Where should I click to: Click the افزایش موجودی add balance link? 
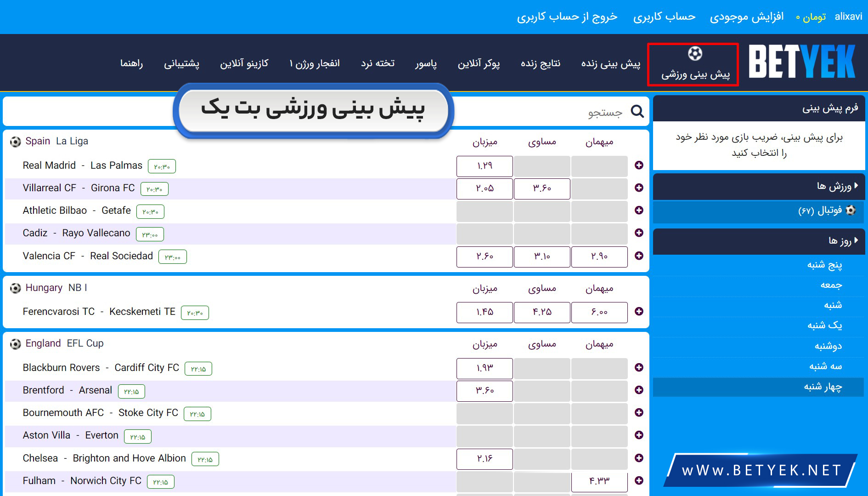(x=747, y=17)
